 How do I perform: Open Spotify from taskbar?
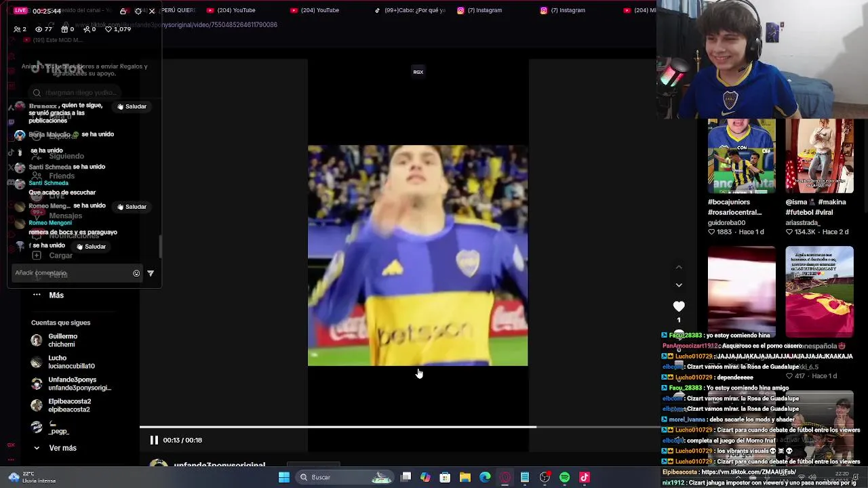[564, 477]
